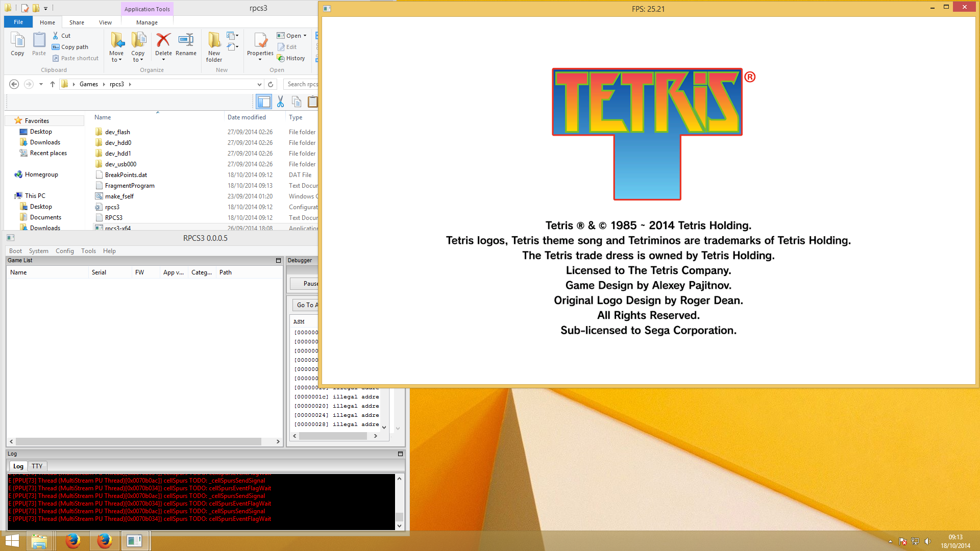Select the dev_hdd0 folder
The image size is (980, 551).
[x=118, y=143]
